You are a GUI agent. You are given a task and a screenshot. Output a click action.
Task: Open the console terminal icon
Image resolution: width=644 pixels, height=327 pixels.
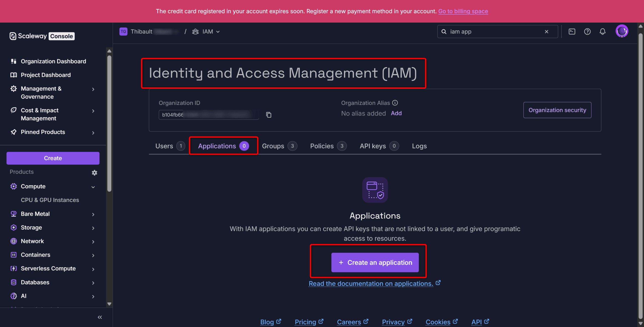(572, 31)
